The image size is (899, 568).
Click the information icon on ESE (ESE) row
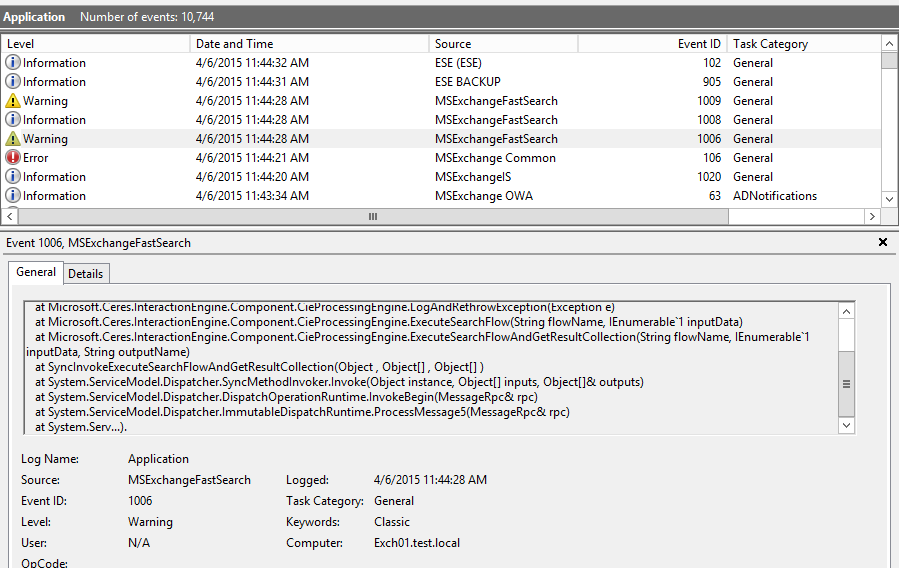pyautogui.click(x=13, y=62)
